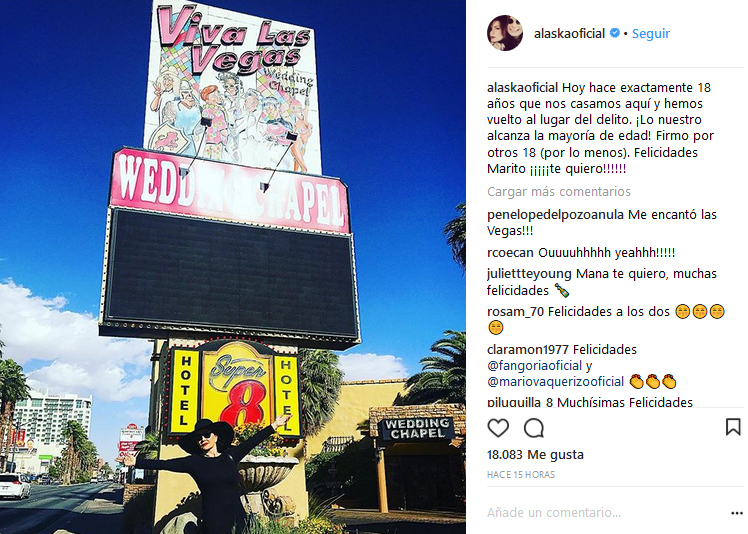View the 18.083 Me gusta likes list
The width and height of the screenshot is (748, 534).
point(535,454)
